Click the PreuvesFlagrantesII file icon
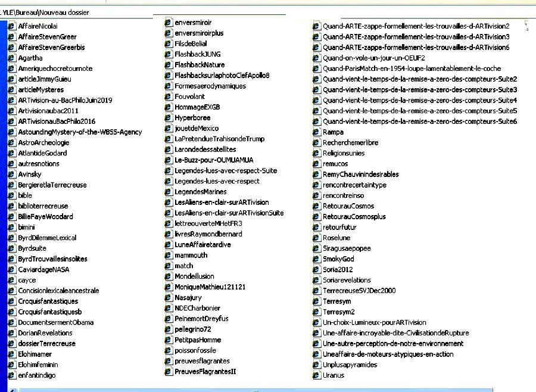Image resolution: width=536 pixels, height=392 pixels. point(169,372)
